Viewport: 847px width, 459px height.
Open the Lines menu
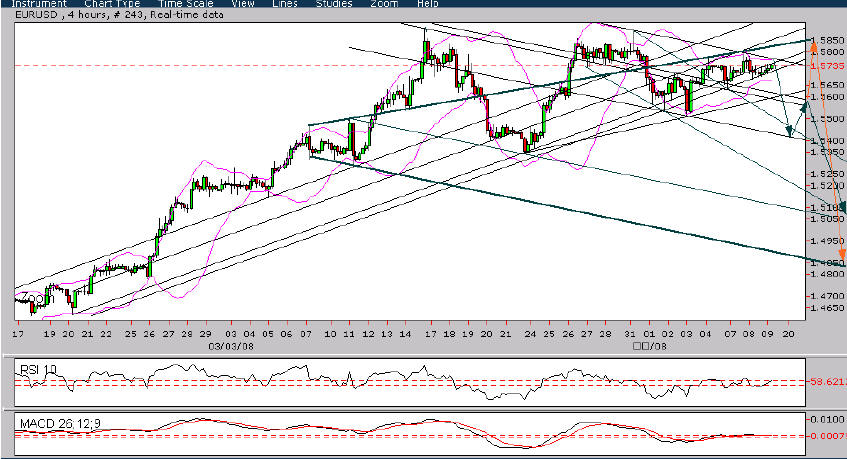pyautogui.click(x=285, y=3)
